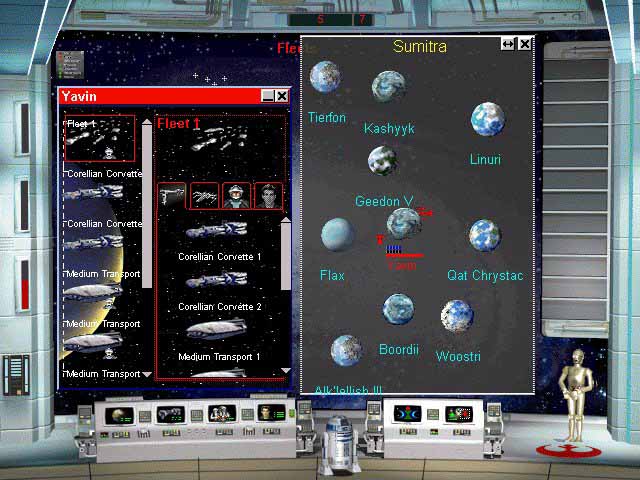The image size is (640, 480).
Task: Close the Sumitra sector window
Action: coord(524,44)
